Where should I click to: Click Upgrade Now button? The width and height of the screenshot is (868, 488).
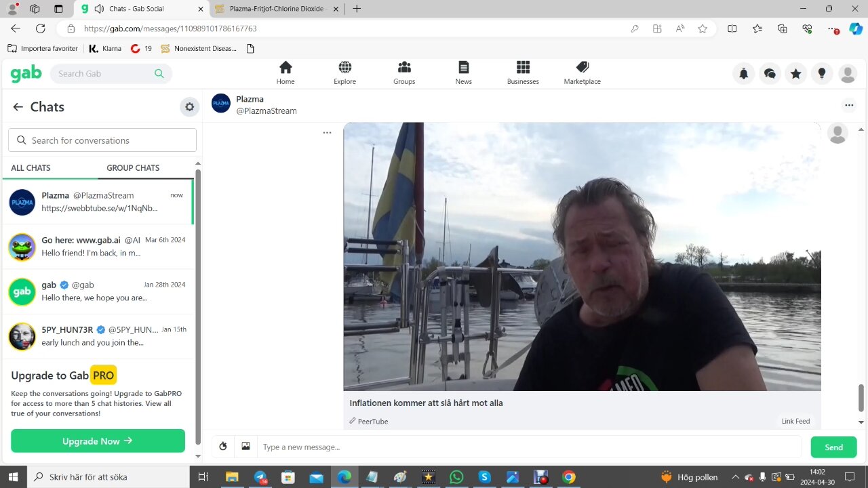point(98,441)
